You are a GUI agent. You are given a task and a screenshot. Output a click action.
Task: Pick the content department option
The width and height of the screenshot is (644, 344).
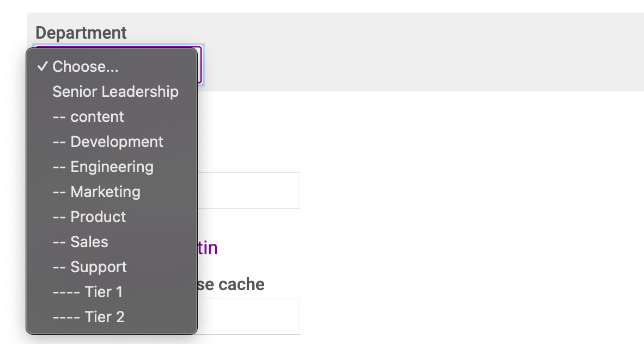tap(112, 116)
